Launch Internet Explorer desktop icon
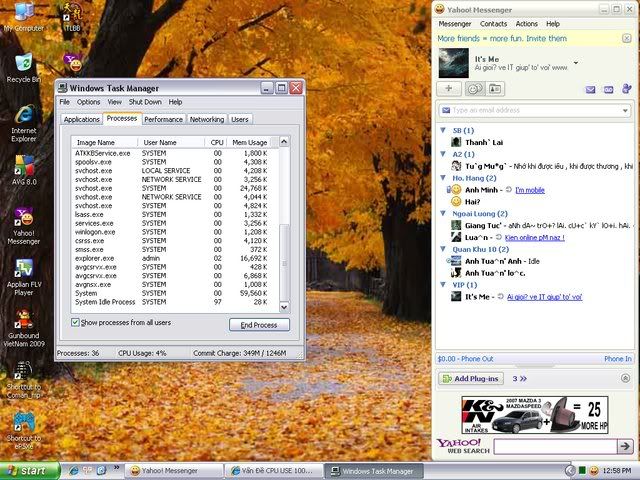 coord(24,123)
